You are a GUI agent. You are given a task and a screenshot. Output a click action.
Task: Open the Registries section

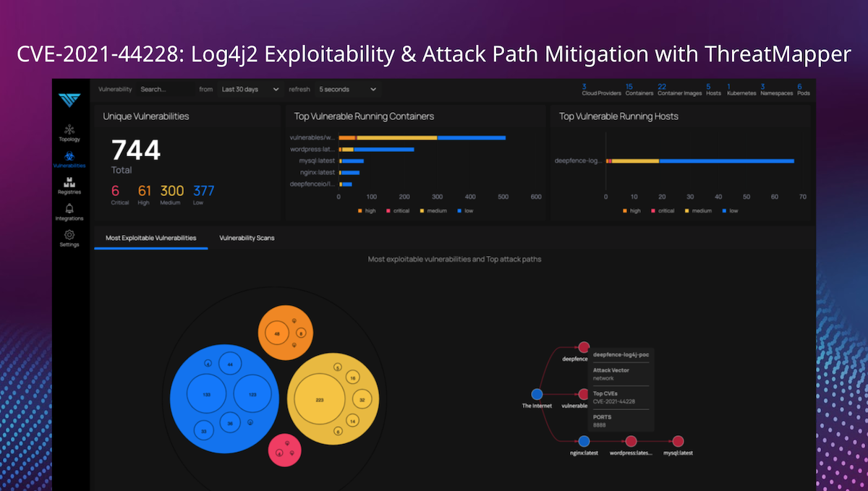69,182
